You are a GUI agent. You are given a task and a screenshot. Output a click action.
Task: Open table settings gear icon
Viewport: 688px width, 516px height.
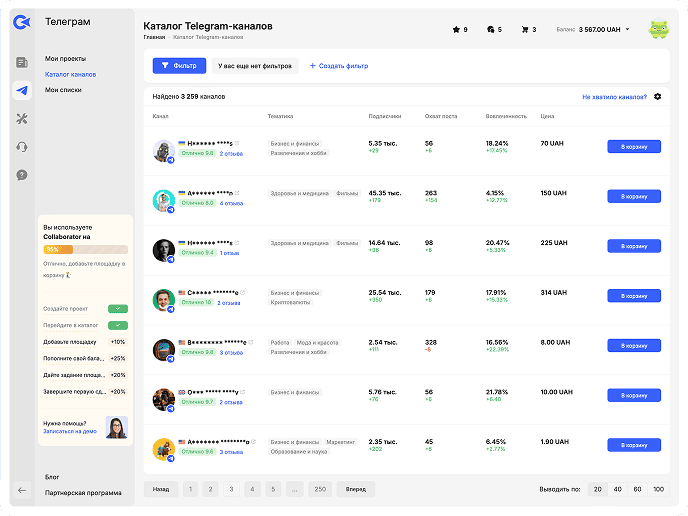coord(657,97)
